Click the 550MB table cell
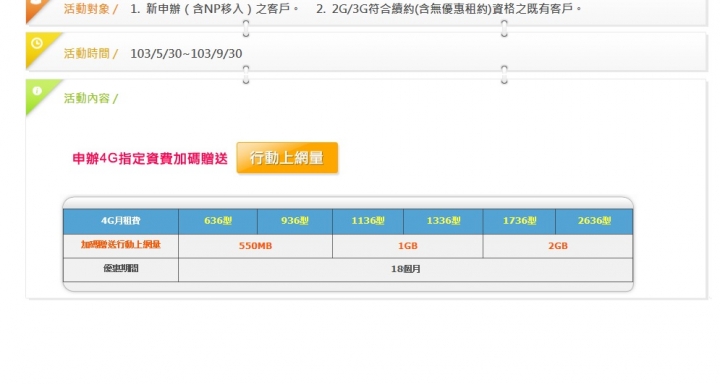The height and width of the screenshot is (384, 720). (x=255, y=246)
